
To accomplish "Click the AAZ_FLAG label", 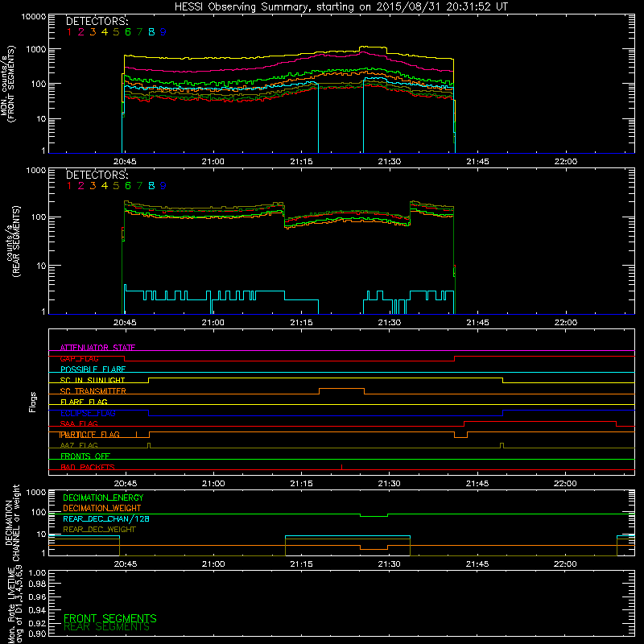I will pyautogui.click(x=79, y=445).
